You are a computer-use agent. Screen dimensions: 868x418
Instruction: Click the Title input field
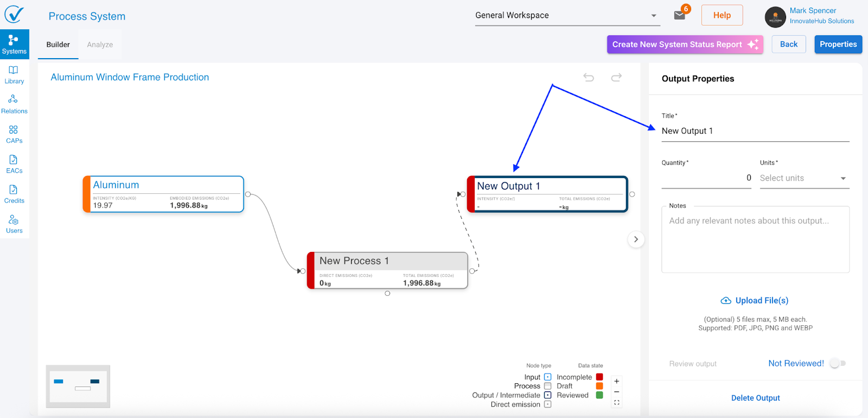pos(755,131)
